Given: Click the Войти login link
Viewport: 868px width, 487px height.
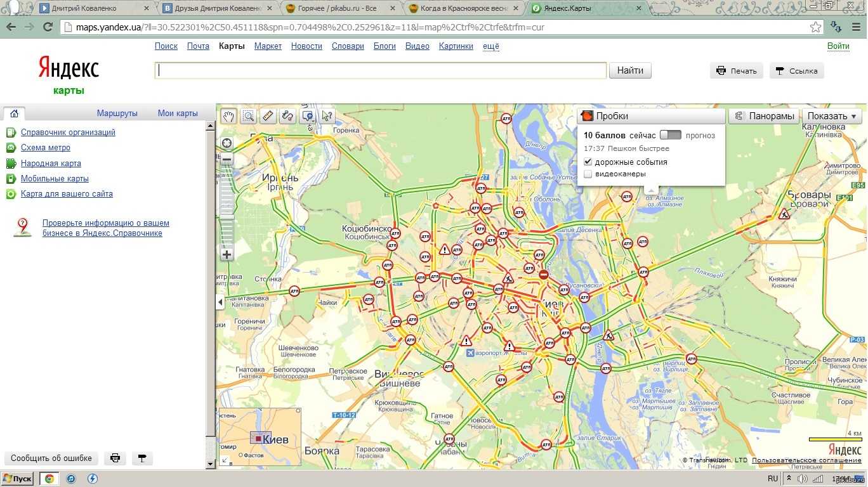Looking at the screenshot, I should click(838, 46).
